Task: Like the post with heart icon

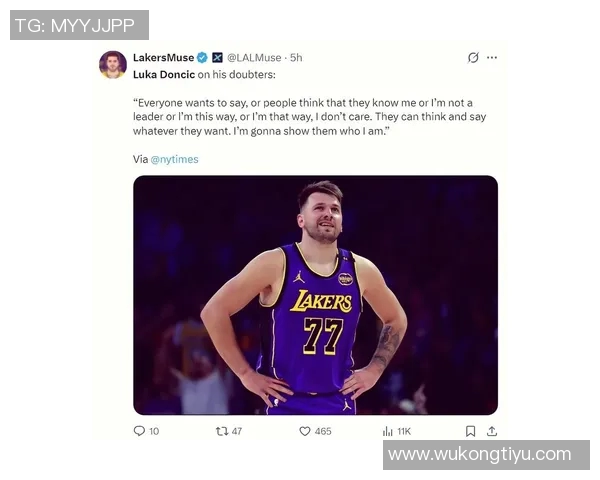Action: [305, 431]
